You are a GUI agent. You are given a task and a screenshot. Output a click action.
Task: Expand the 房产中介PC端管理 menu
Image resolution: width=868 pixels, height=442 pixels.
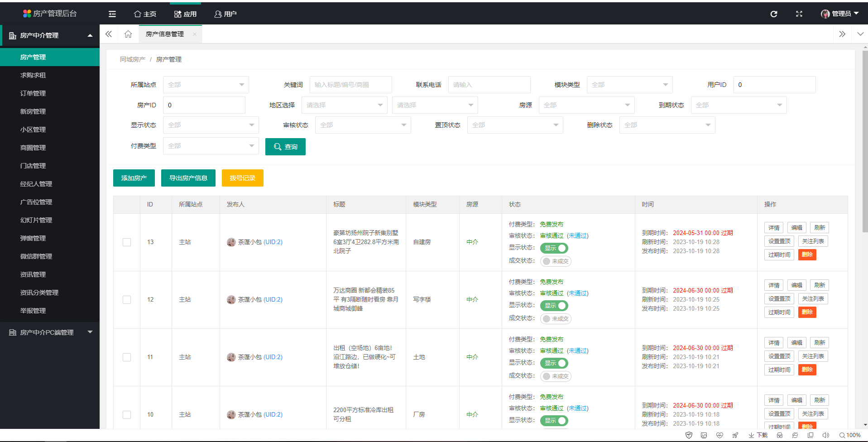tap(50, 332)
